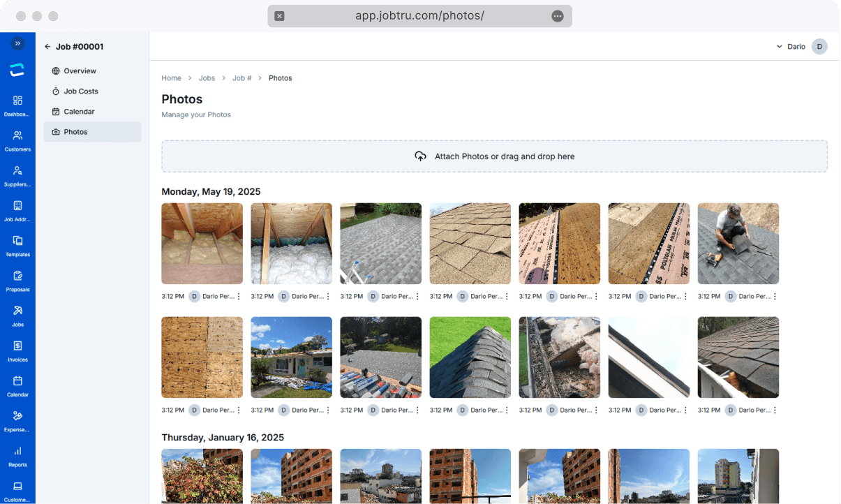The height and width of the screenshot is (504, 841).
Task: Select Overview in the job menu
Action: coord(92,71)
